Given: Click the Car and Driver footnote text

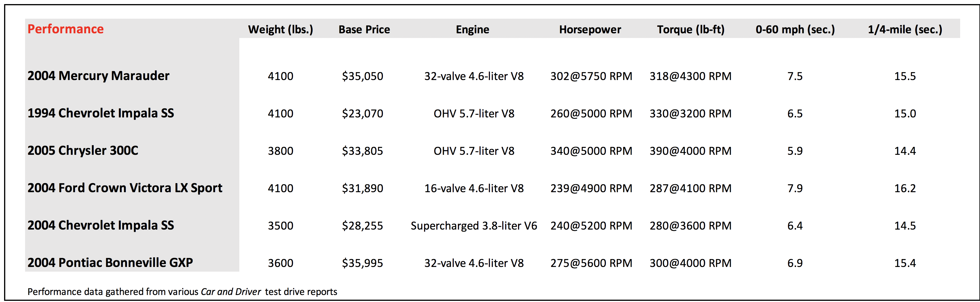Looking at the screenshot, I should (231, 292).
